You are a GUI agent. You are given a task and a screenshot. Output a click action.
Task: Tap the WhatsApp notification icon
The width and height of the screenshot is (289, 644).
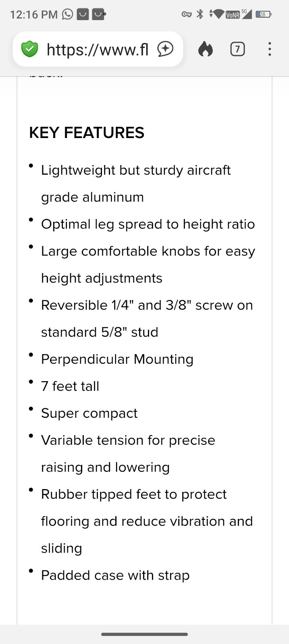coord(67,14)
